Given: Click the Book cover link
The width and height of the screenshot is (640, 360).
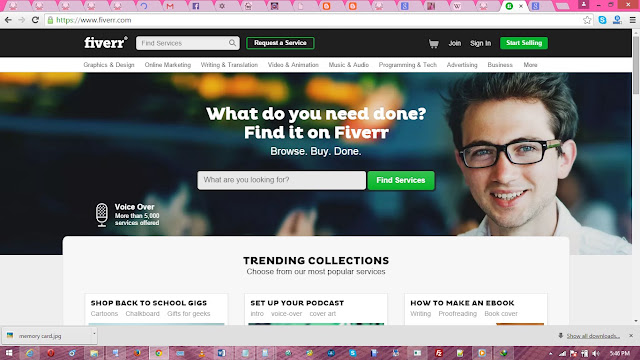Looking at the screenshot, I should click(501, 313).
